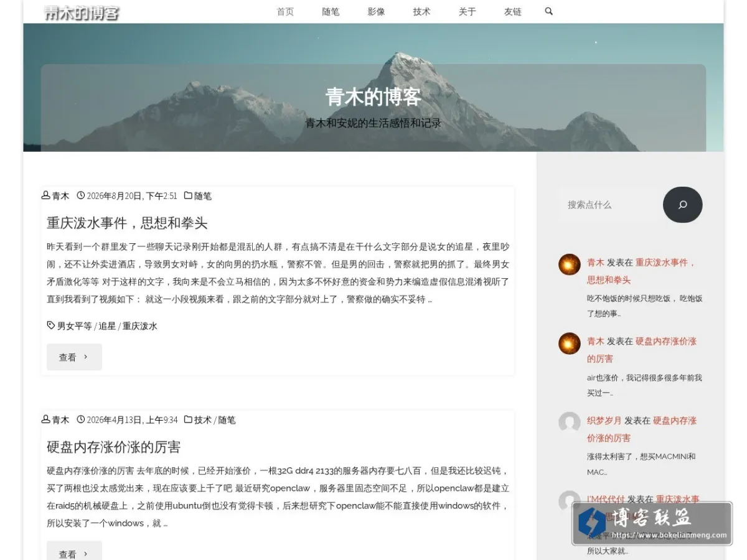Viewport: 747px width, 560px height.
Task: Click folder icon beside 随笔 category in first post
Action: 188,195
